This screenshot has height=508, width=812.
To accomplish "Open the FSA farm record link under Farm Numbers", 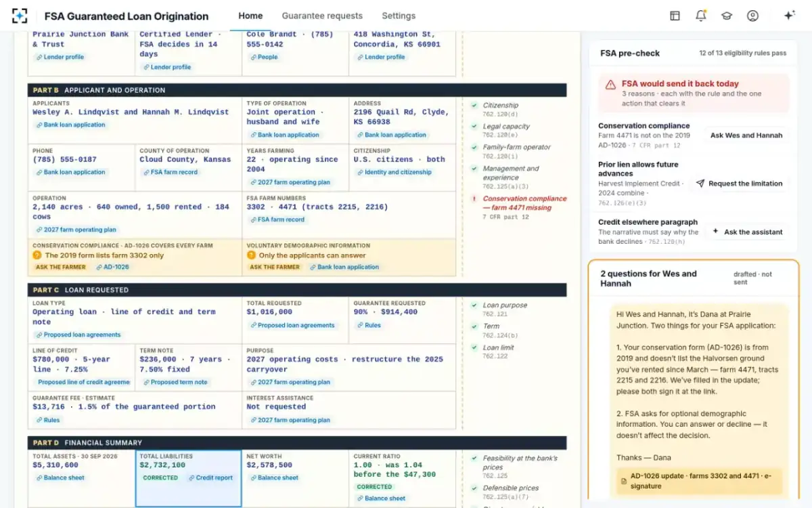I will [277, 219].
